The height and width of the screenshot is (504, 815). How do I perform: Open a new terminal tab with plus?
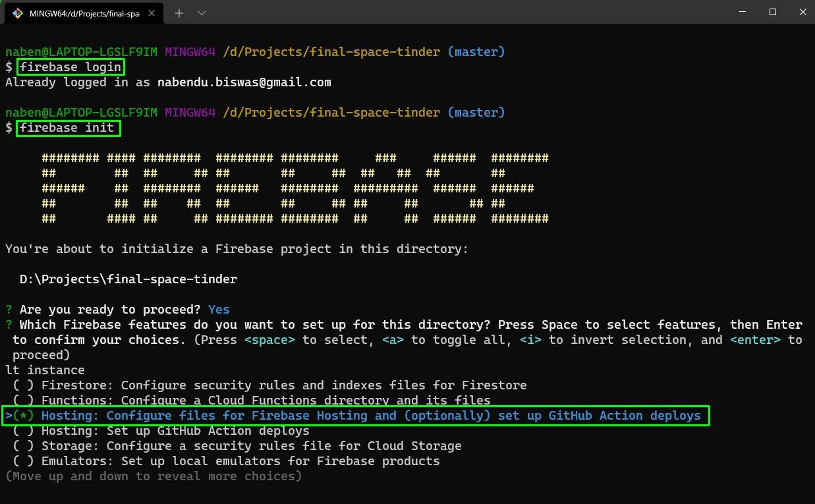[x=179, y=13]
